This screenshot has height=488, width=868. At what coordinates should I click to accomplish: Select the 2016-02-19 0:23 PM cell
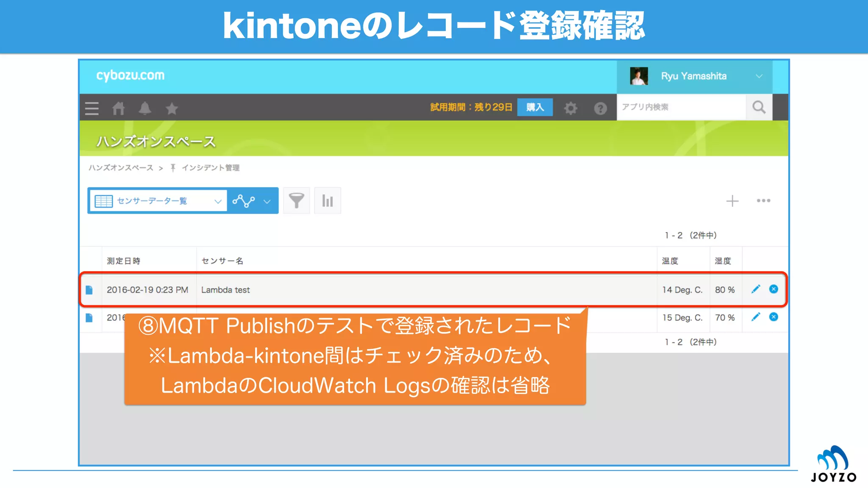pyautogui.click(x=147, y=290)
